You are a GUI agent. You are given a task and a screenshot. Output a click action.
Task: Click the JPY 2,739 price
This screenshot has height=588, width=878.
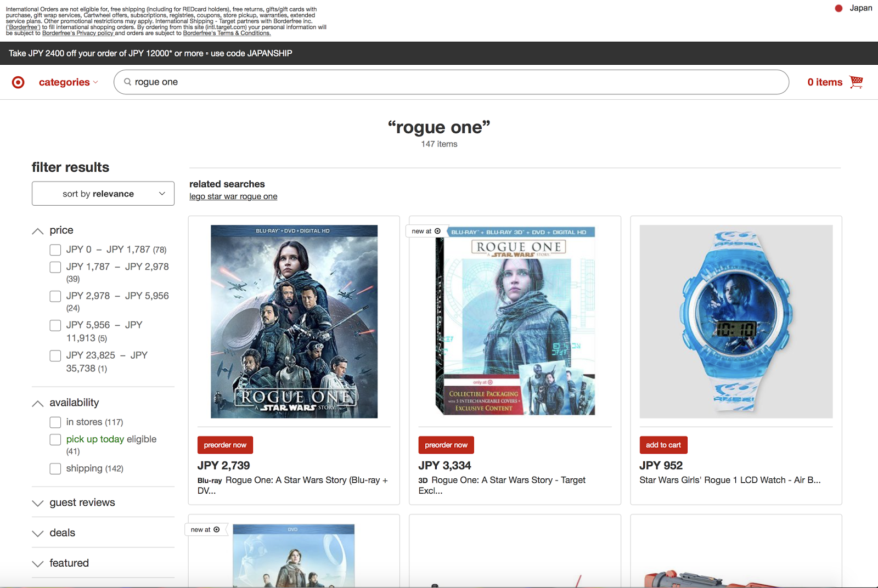[x=223, y=465]
